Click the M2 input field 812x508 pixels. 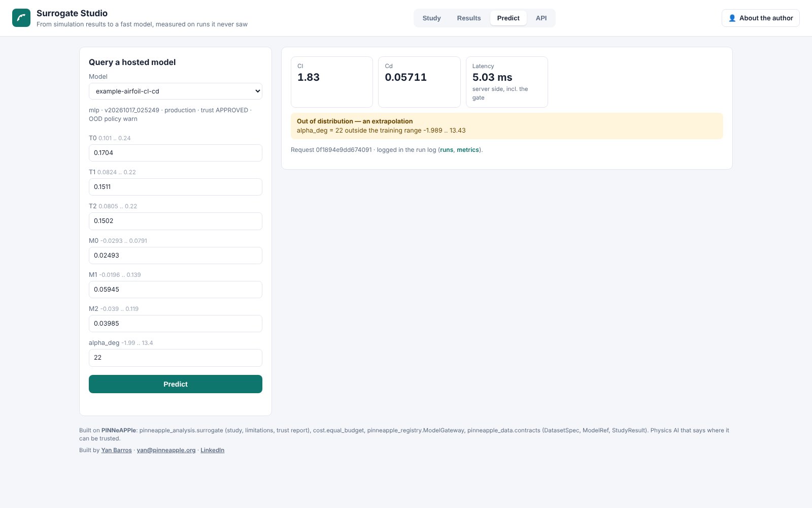point(176,324)
